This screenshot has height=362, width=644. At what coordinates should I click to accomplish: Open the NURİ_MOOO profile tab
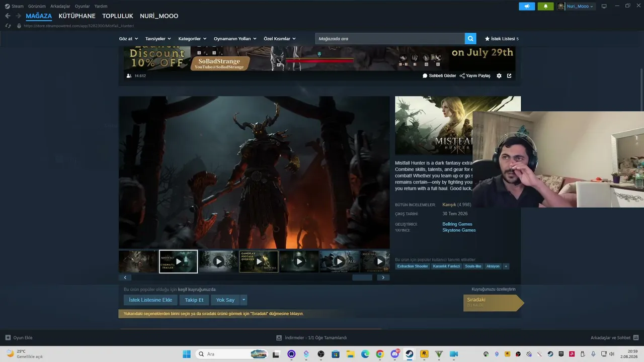point(159,16)
